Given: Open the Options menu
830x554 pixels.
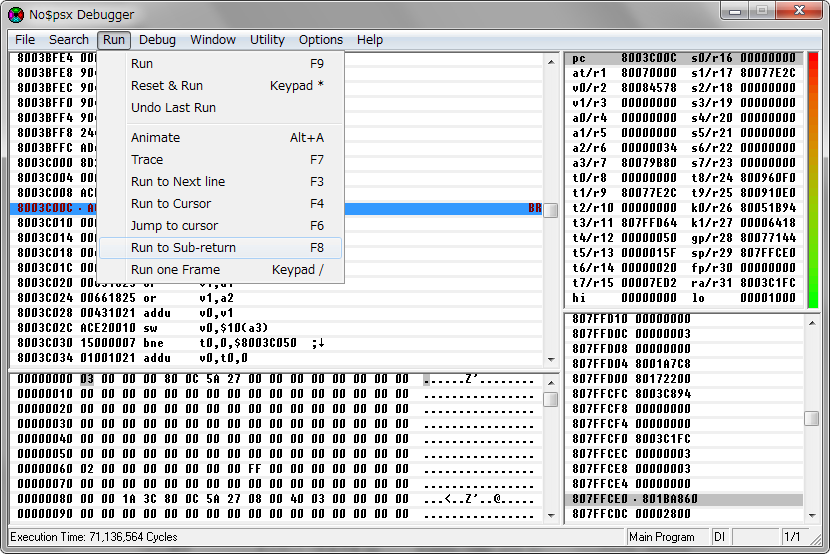Looking at the screenshot, I should click(321, 40).
